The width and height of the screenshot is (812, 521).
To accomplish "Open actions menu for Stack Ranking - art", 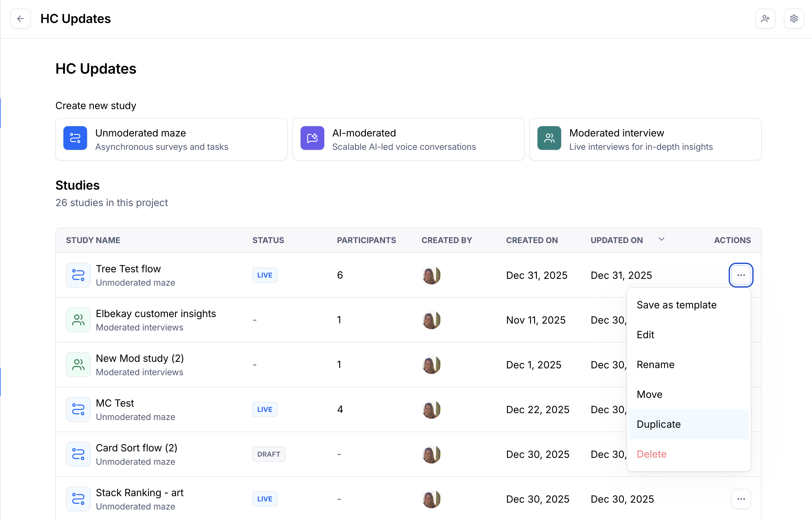I will tap(740, 499).
